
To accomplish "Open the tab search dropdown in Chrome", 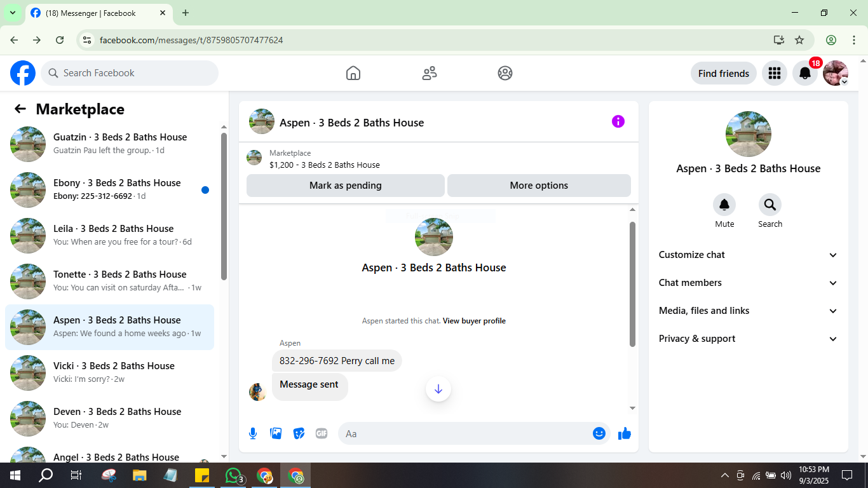I will click(x=12, y=13).
